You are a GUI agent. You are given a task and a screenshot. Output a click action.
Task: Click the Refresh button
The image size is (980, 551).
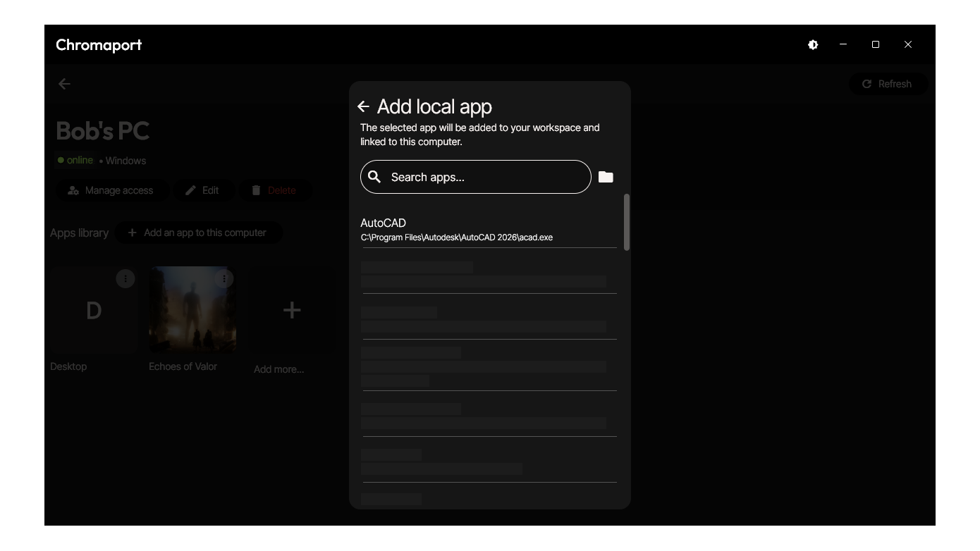click(x=888, y=84)
